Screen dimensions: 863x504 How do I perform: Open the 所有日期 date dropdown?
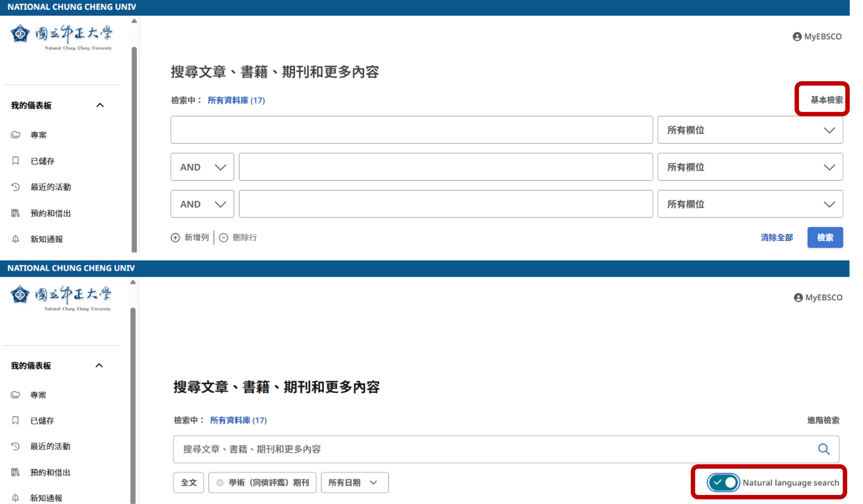[354, 483]
